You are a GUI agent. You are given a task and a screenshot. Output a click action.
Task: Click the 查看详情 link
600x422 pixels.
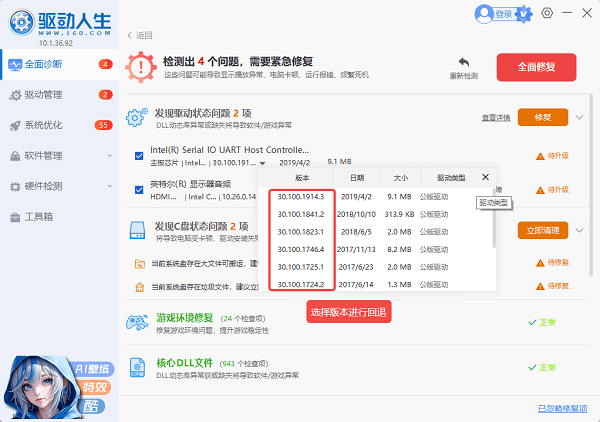point(495,117)
